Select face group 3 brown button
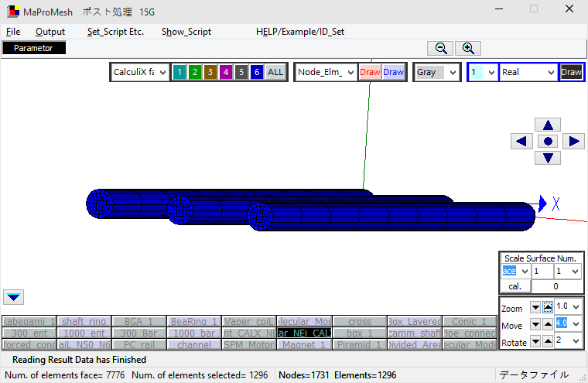Screen dimensions: 588x383 click(x=210, y=72)
